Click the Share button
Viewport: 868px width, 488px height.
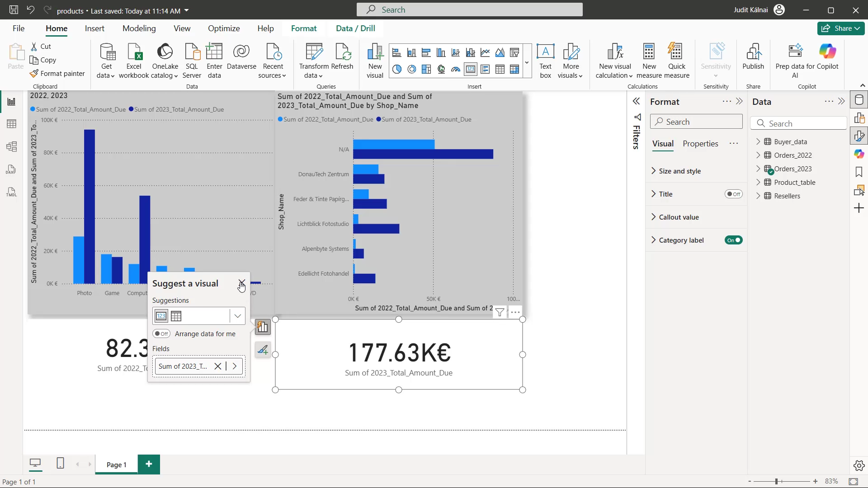841,28
